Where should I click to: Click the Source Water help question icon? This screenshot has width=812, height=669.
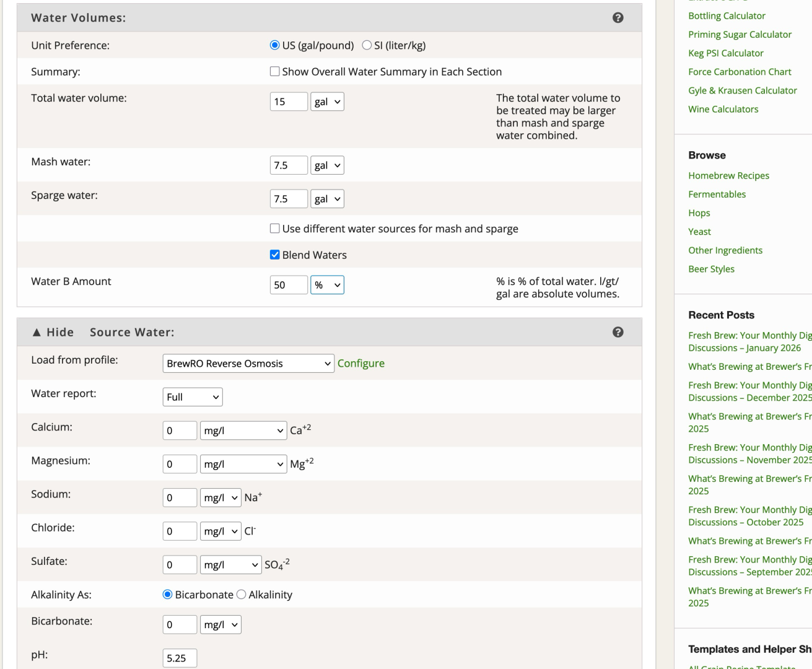618,332
